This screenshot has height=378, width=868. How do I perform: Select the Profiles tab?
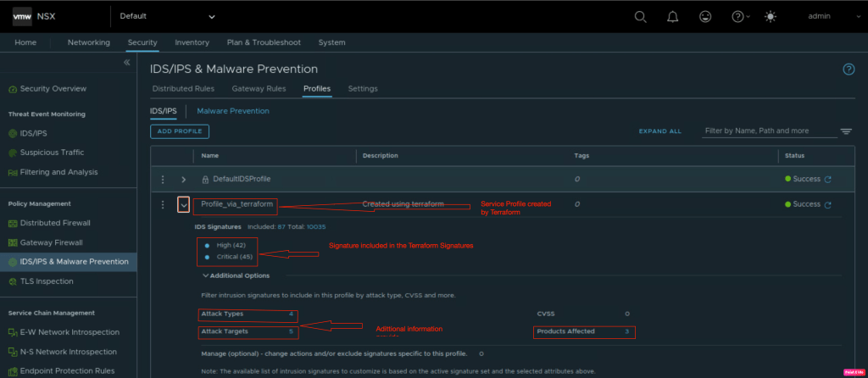(x=317, y=88)
